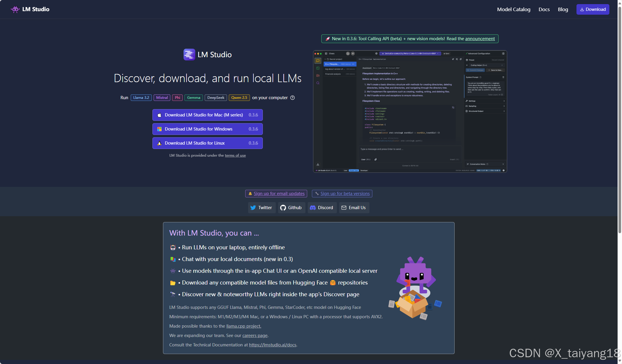The image size is (622, 364).
Task: Select the Qwen 2.5 model tag
Action: (x=239, y=98)
